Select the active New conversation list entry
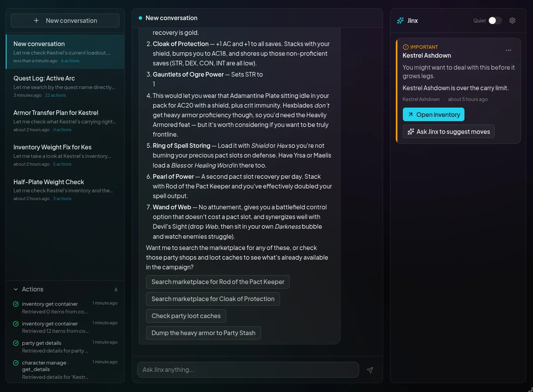The height and width of the screenshot is (392, 533). pos(65,52)
